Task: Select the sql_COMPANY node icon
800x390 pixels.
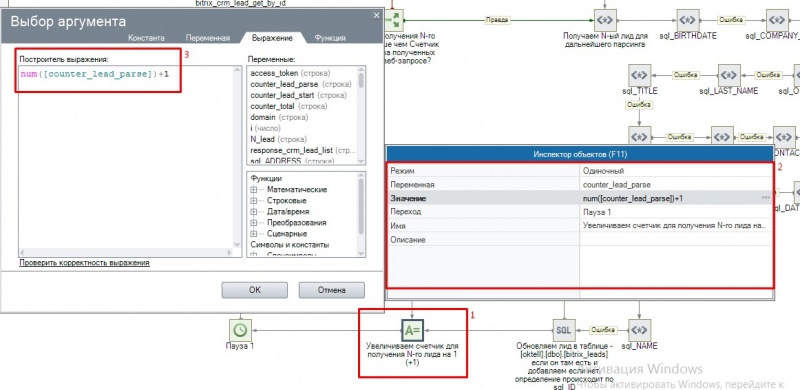Action: pos(777,20)
